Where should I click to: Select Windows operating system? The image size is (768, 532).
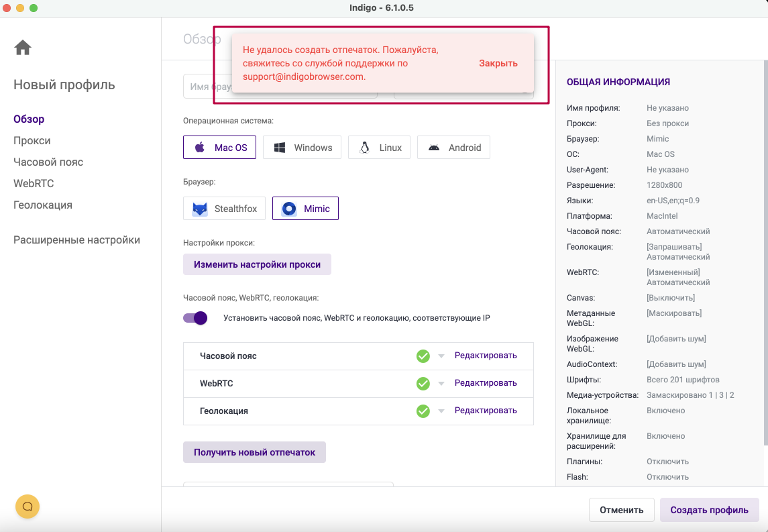pyautogui.click(x=303, y=148)
